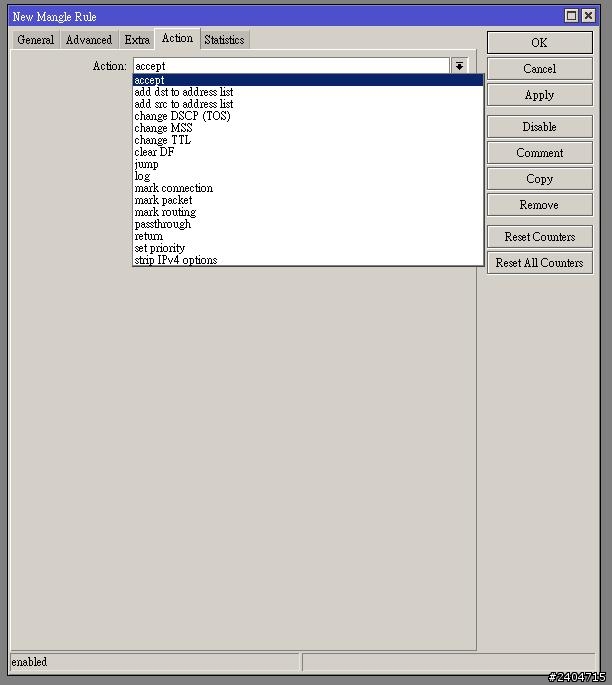Screen dimensions: 612x685
Task: Click the Reset Counters button
Action: (x=539, y=237)
